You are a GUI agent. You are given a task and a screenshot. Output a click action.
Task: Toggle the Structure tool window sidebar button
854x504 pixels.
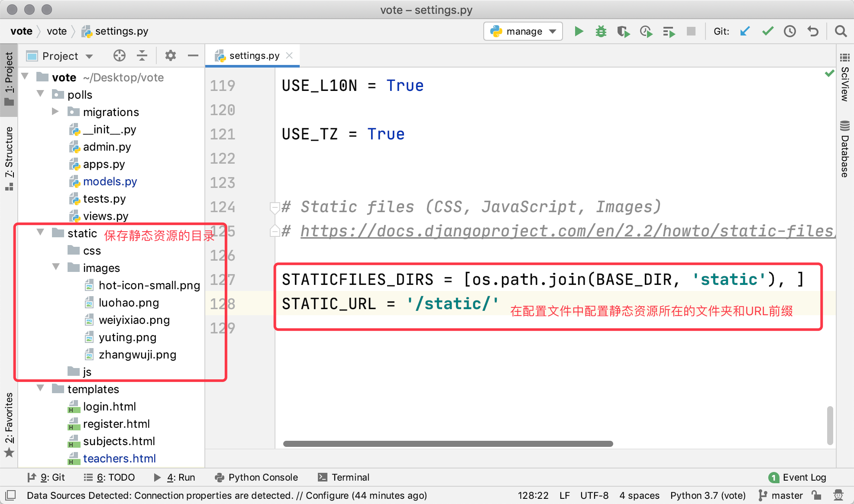(9, 158)
